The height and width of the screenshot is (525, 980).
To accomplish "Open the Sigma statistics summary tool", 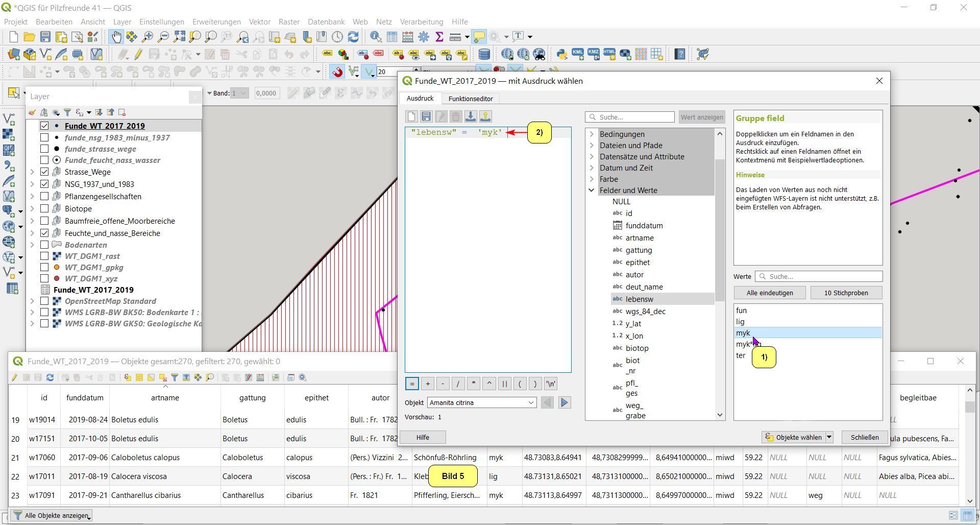I will 439,37.
